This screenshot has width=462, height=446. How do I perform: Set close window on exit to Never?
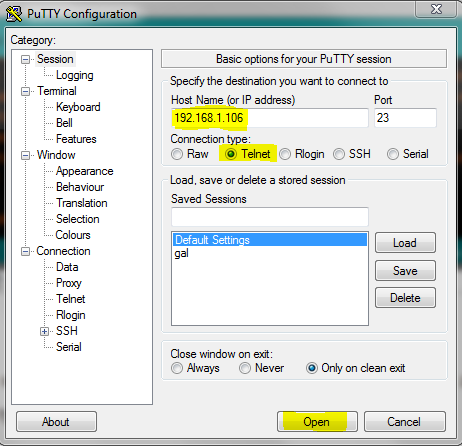245,368
